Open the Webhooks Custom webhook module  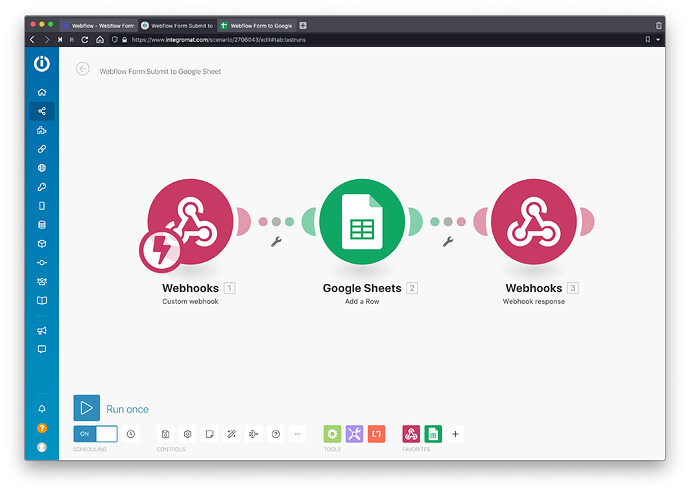190,221
